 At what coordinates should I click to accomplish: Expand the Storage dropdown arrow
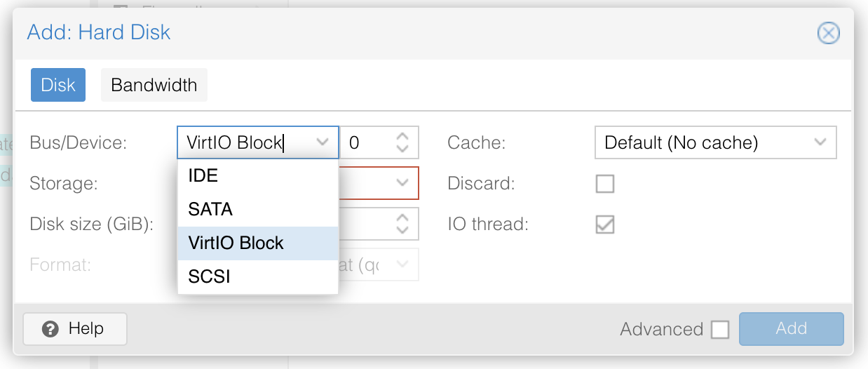pyautogui.click(x=402, y=183)
